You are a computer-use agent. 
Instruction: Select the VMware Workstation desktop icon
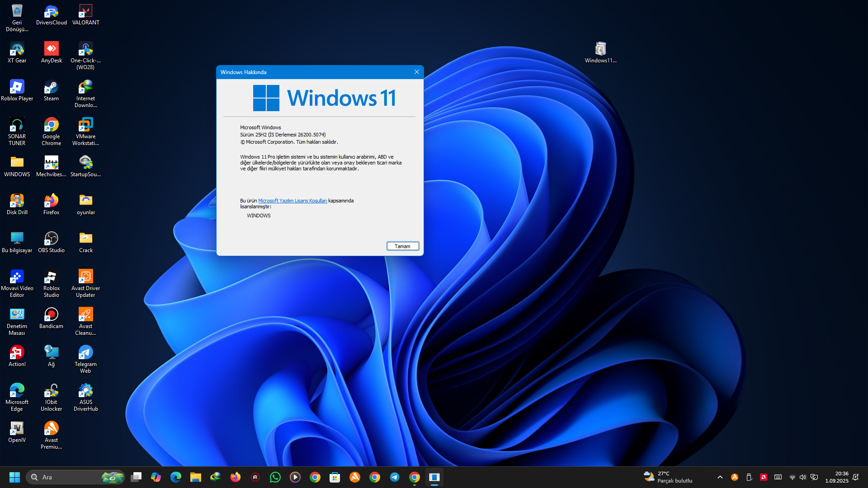86,132
